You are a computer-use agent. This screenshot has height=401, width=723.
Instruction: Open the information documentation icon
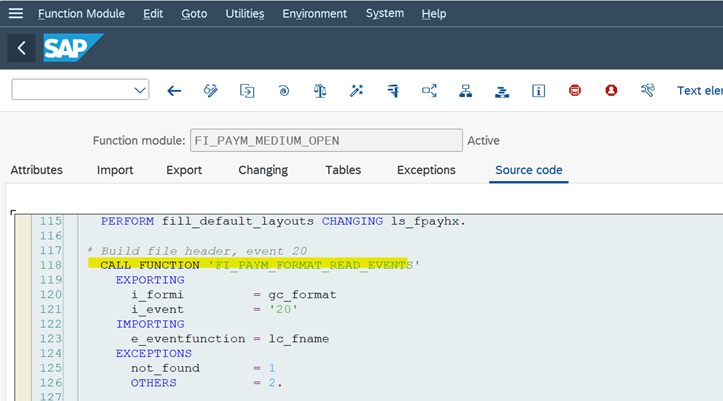click(539, 91)
